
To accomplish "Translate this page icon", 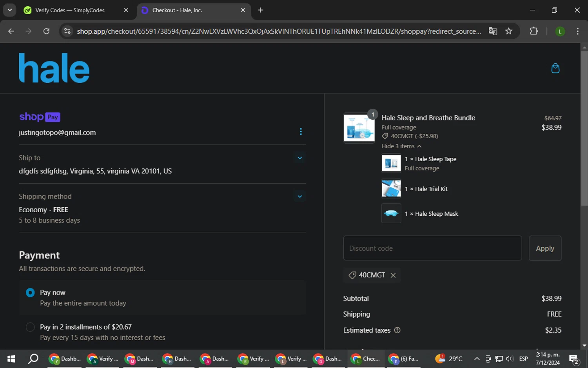I will click(493, 31).
